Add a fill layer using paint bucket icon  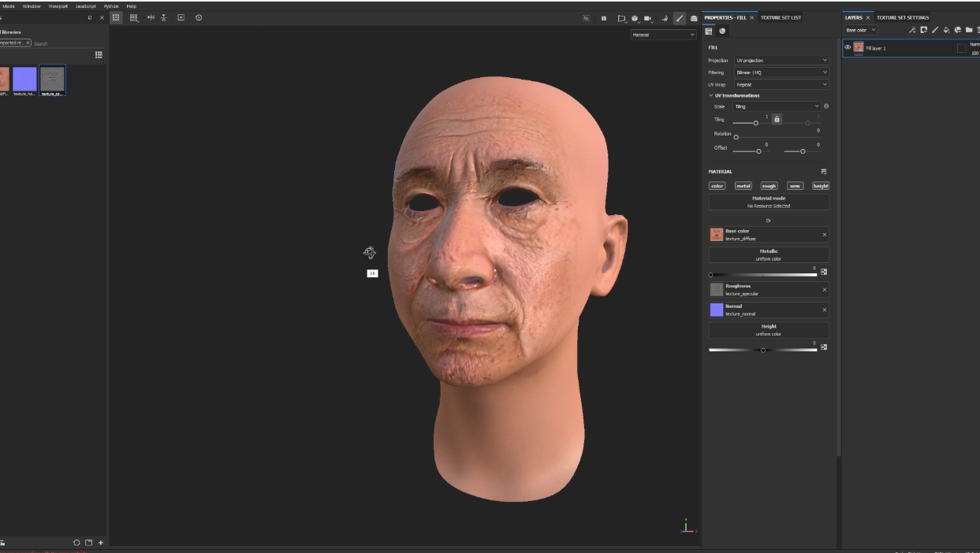point(946,30)
